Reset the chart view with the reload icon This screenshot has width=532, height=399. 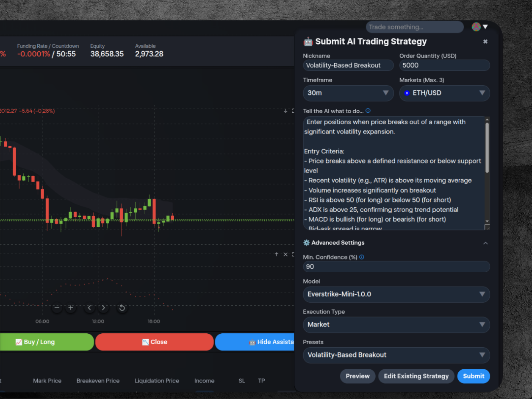pyautogui.click(x=122, y=308)
